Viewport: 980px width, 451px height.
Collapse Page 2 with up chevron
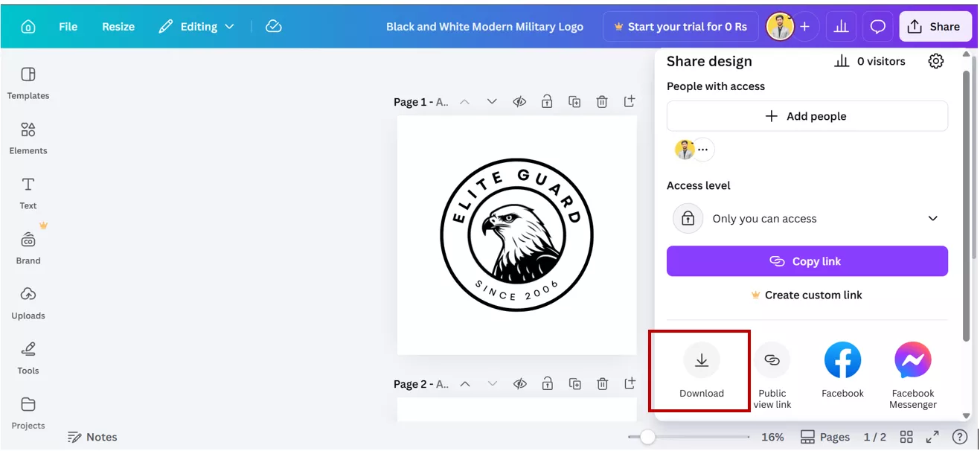point(465,383)
